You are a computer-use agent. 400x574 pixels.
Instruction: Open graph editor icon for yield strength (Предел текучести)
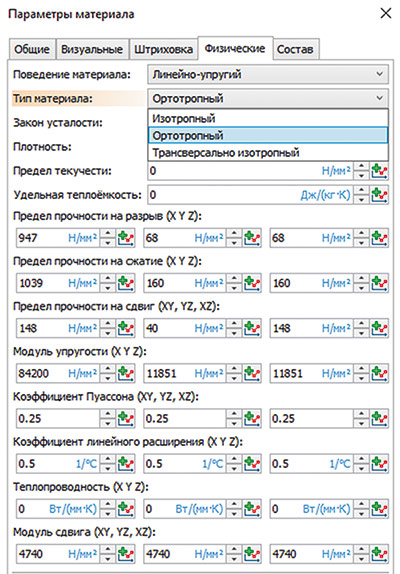(x=379, y=171)
